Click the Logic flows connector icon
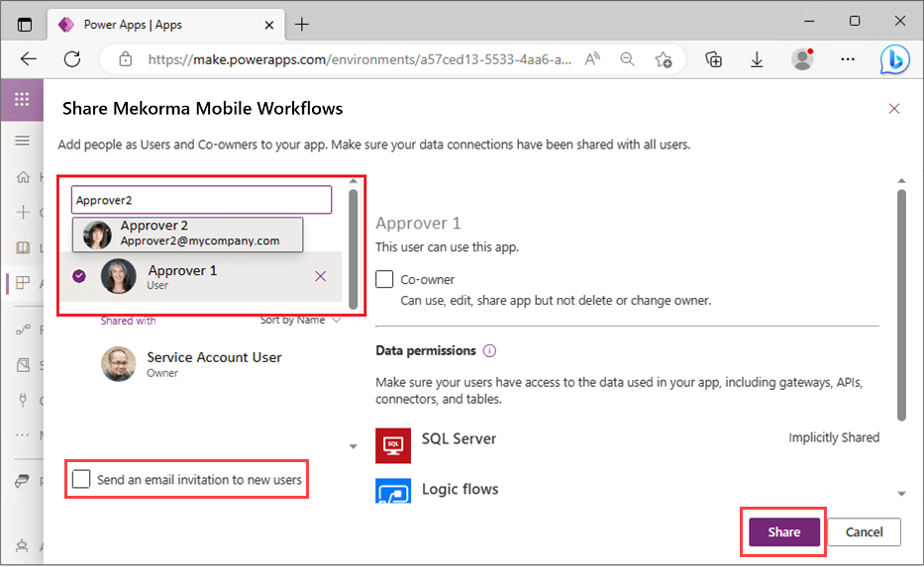This screenshot has width=924, height=567. click(x=393, y=491)
